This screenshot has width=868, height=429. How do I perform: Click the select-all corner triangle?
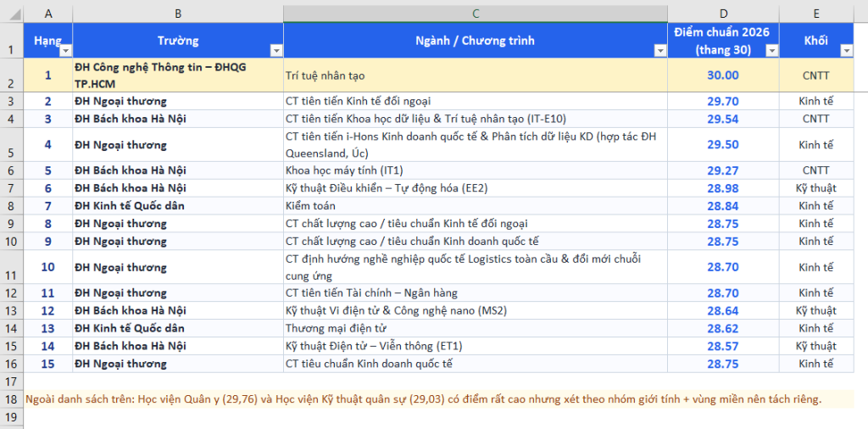coord(15,14)
